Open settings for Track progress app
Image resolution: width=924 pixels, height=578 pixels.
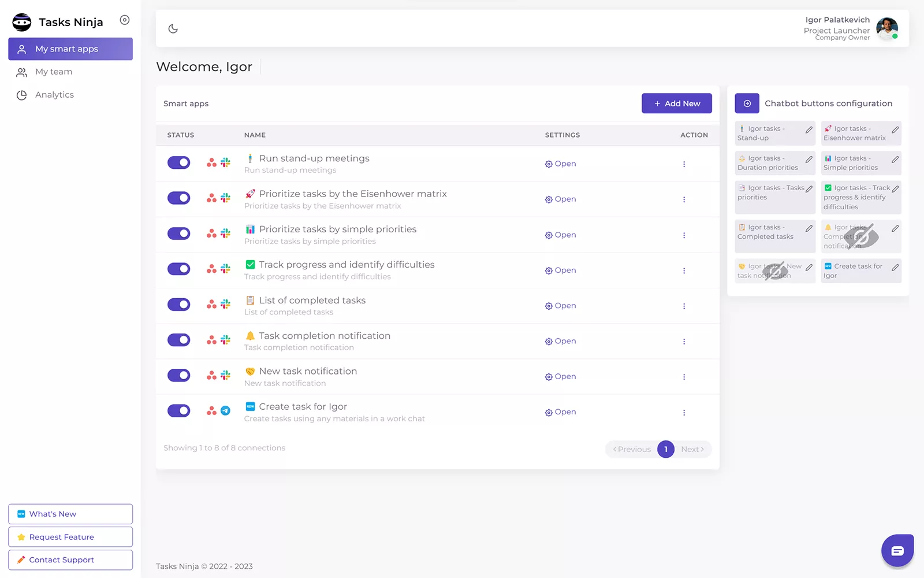click(560, 271)
